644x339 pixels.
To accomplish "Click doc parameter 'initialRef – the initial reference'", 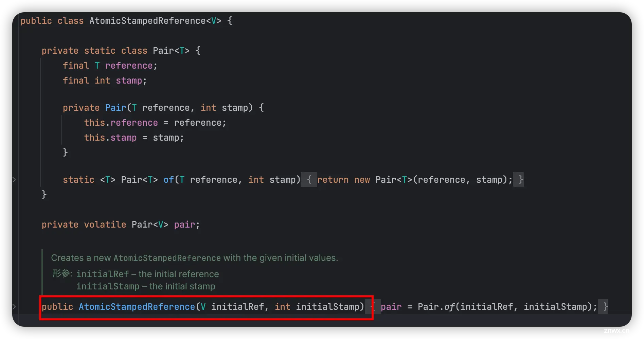I will tap(147, 274).
